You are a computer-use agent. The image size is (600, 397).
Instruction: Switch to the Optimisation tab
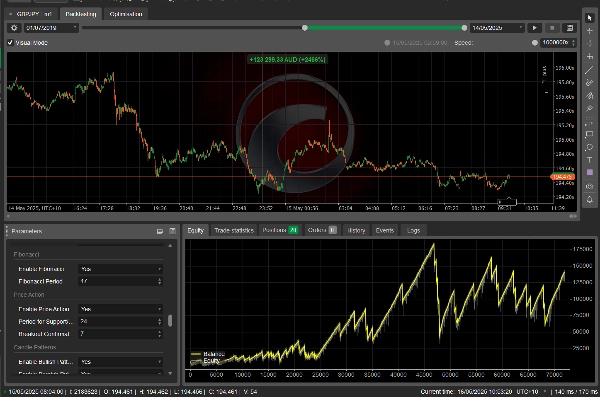(x=126, y=14)
